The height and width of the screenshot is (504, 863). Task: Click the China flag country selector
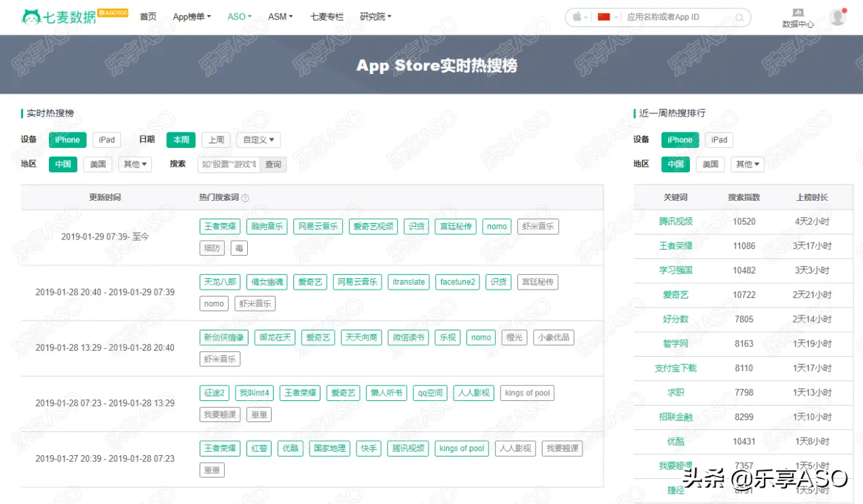coord(604,17)
